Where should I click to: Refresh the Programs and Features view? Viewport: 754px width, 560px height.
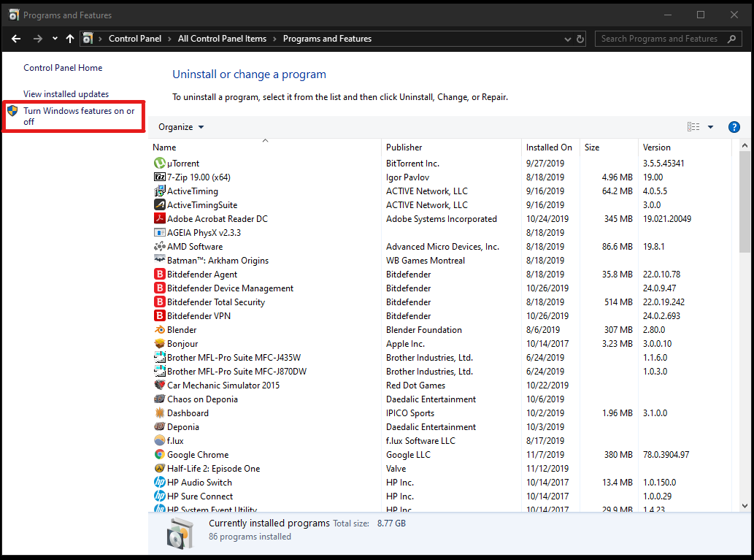580,39
